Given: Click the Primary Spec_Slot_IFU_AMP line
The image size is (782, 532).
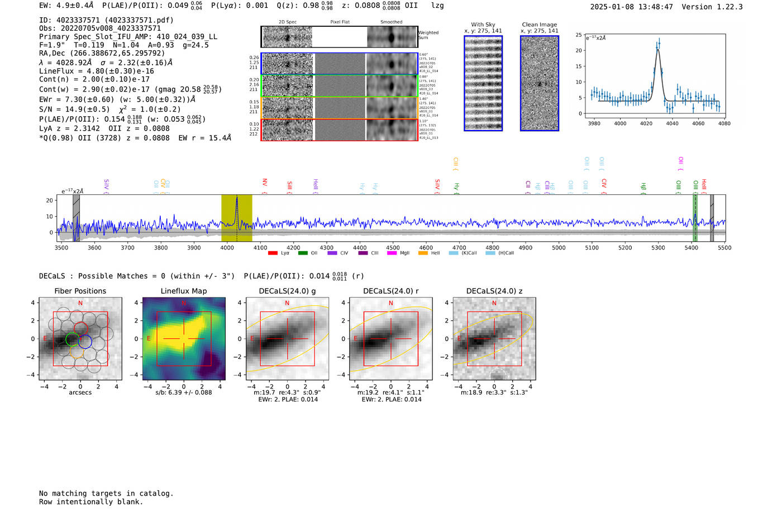Looking at the screenshot, I should (x=128, y=37).
